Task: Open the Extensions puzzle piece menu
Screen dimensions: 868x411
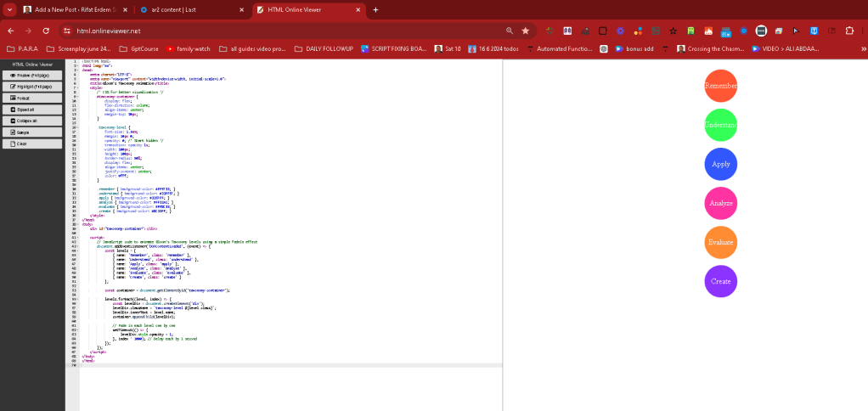Action: tap(849, 31)
